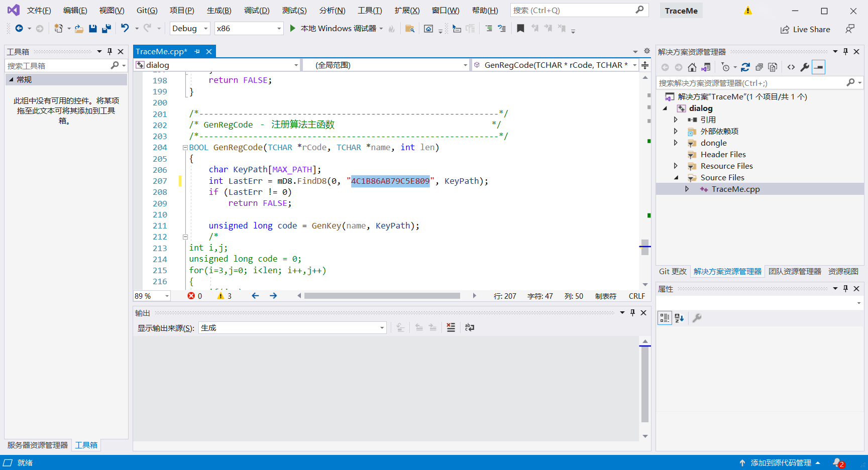This screenshot has height=470, width=868.
Task: Toggle auto-hide pin of Output panel
Action: pyautogui.click(x=633, y=312)
